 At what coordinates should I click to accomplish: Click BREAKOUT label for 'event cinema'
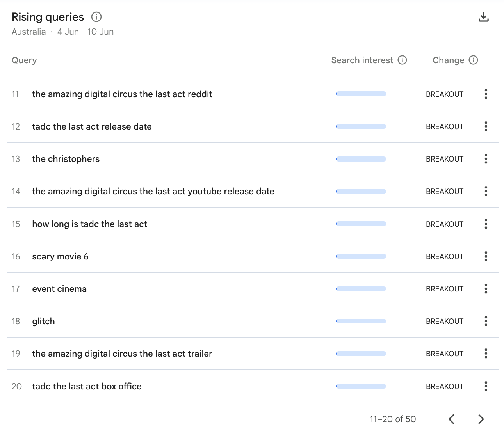click(445, 289)
